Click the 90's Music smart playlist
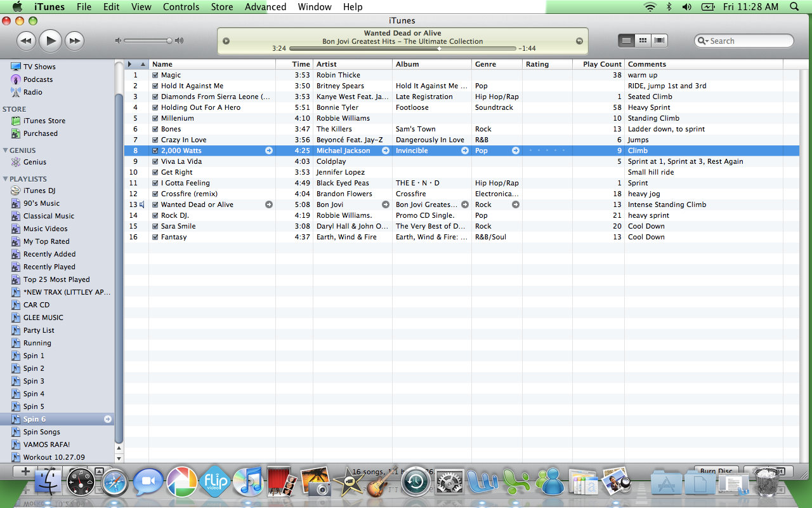The width and height of the screenshot is (812, 508). click(41, 203)
